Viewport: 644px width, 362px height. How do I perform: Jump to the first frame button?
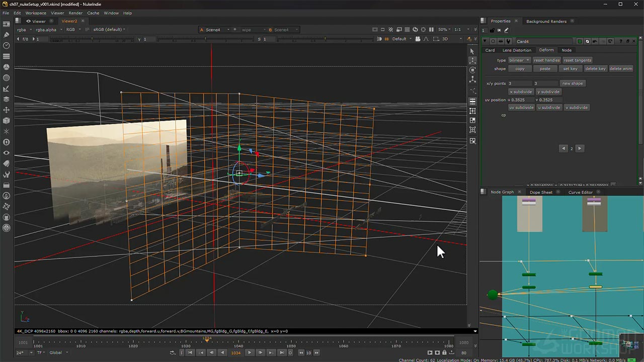pos(191,352)
